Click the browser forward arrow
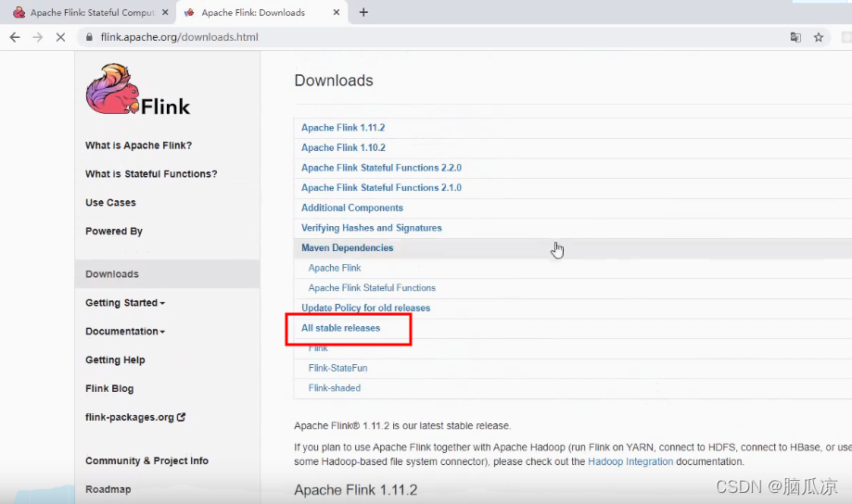The height and width of the screenshot is (504, 852). (x=37, y=37)
